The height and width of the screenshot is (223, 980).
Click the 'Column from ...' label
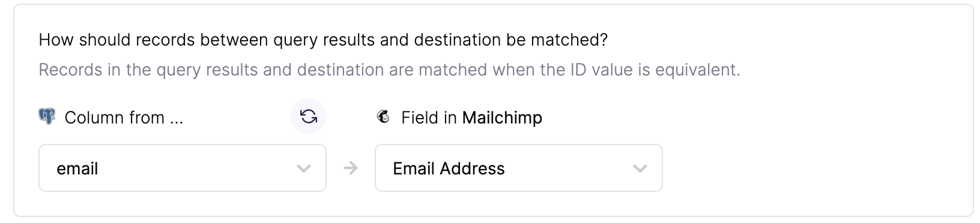(124, 117)
